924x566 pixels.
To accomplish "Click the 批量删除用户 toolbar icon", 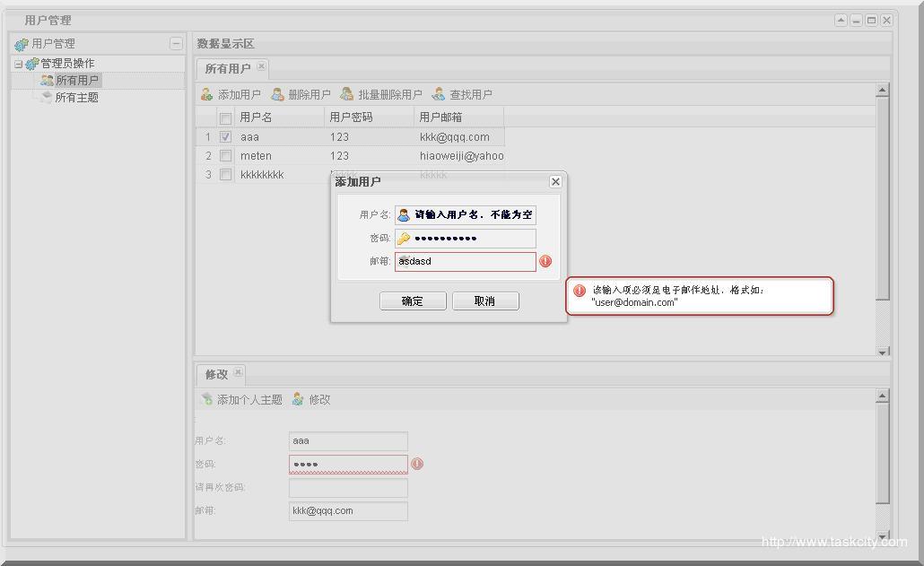I will click(347, 94).
